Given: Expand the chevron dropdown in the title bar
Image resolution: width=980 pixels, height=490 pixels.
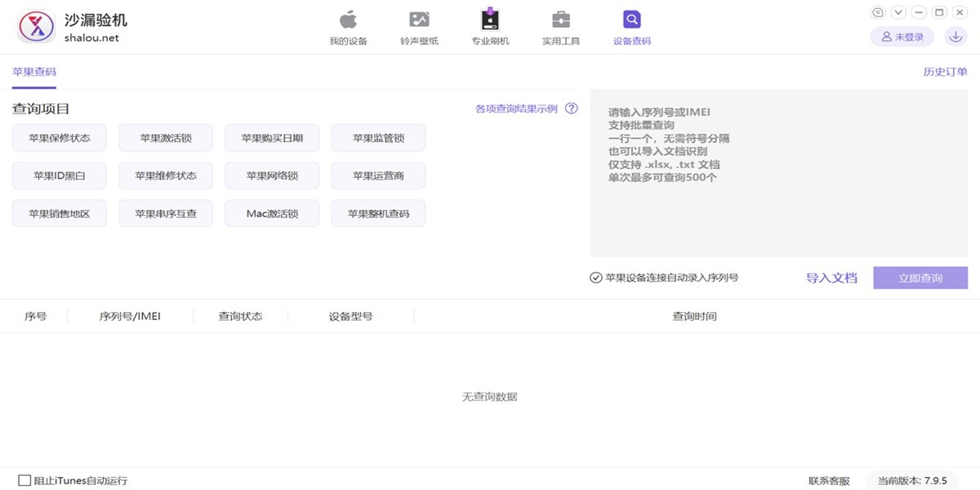Looking at the screenshot, I should click(x=898, y=12).
